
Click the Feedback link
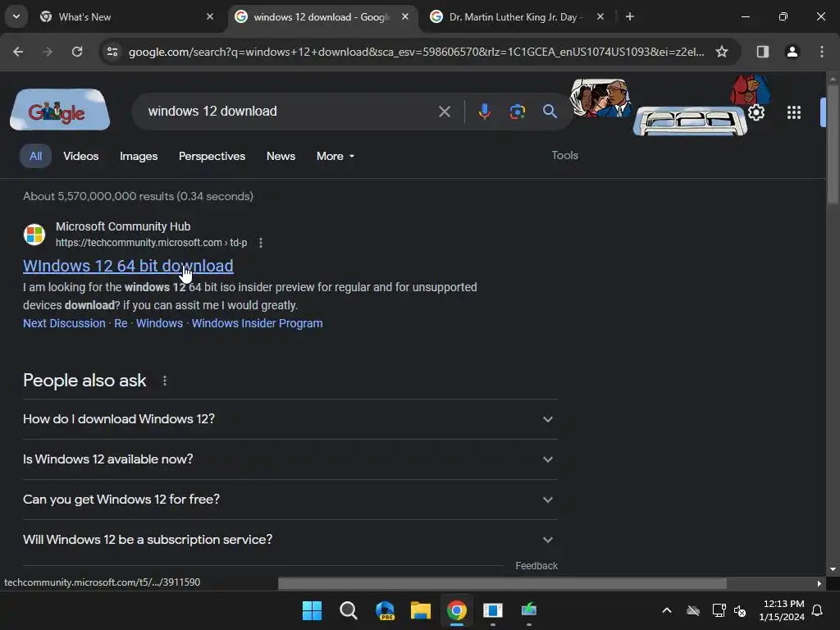(536, 566)
